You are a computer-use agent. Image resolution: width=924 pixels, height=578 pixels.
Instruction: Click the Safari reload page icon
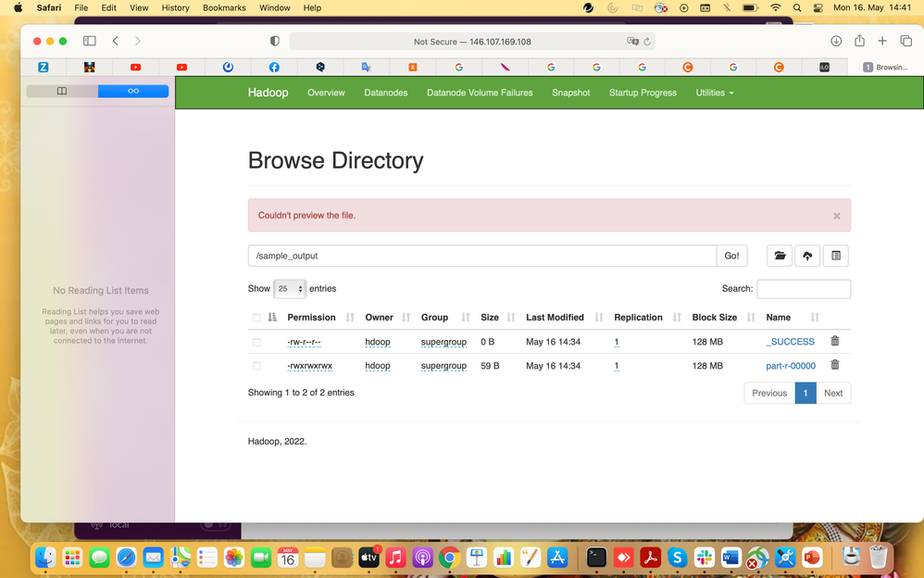647,42
